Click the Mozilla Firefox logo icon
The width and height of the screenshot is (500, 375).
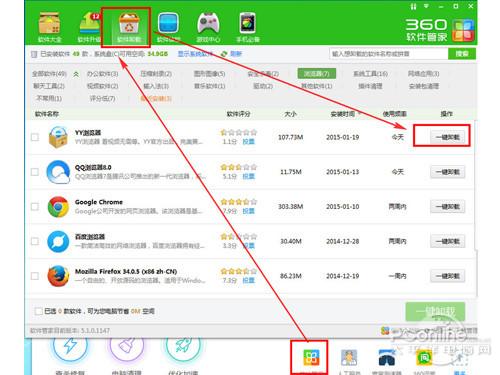pyautogui.click(x=58, y=276)
